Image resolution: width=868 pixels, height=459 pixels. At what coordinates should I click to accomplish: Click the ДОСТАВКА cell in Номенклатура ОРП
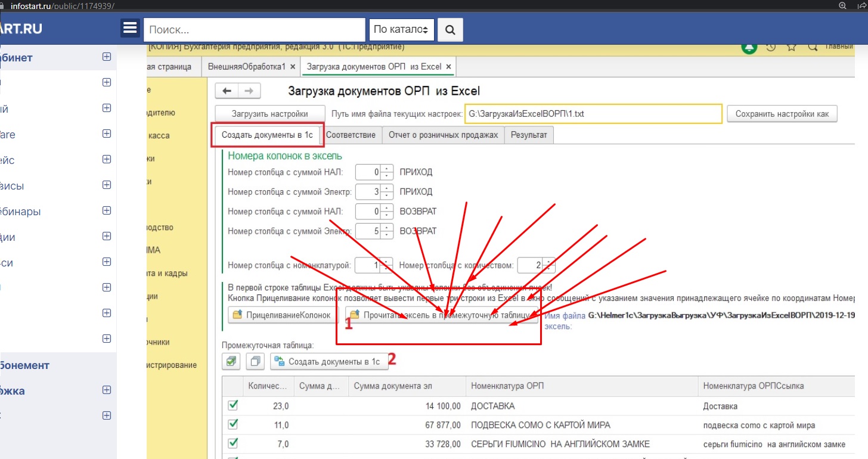pos(582,406)
